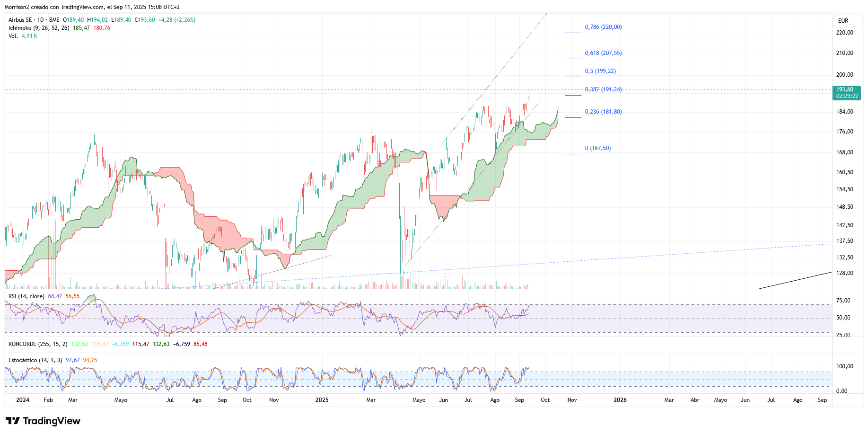Image resolution: width=868 pixels, height=435 pixels.
Task: Click the Estocástico (14, 1, 3) indicator legend
Action: 35,360
